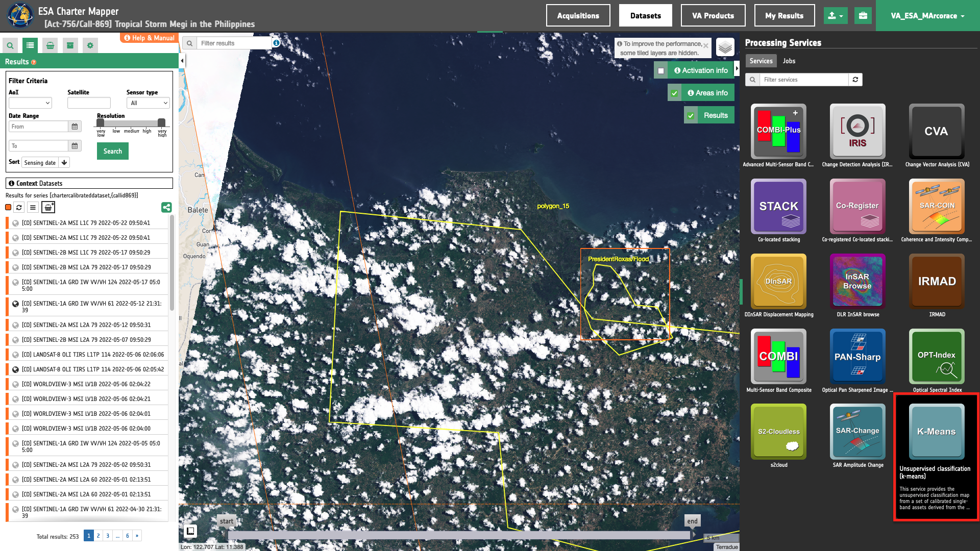This screenshot has height=551, width=980.
Task: Toggle globe for LANDSAT-8 2022-05-06 02:05:42
Action: point(16,369)
